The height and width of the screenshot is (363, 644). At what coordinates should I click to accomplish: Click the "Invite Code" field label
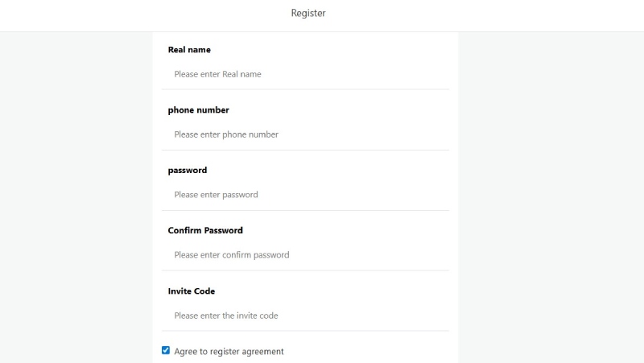point(192,291)
